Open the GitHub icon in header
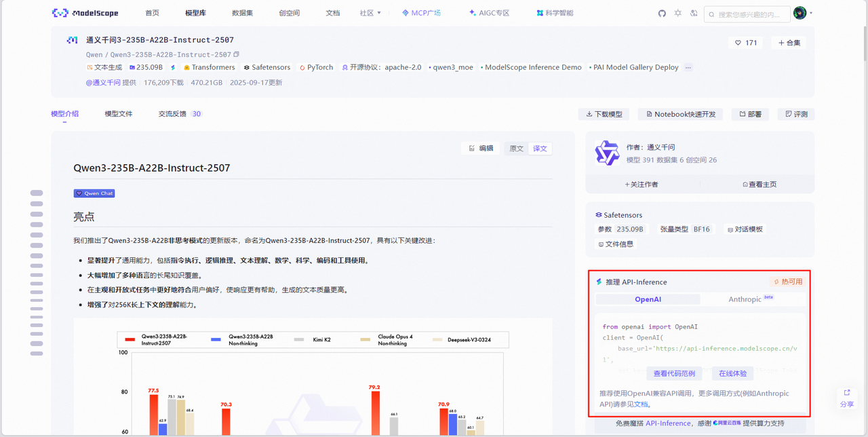Viewport: 868px width, 437px height. point(662,14)
